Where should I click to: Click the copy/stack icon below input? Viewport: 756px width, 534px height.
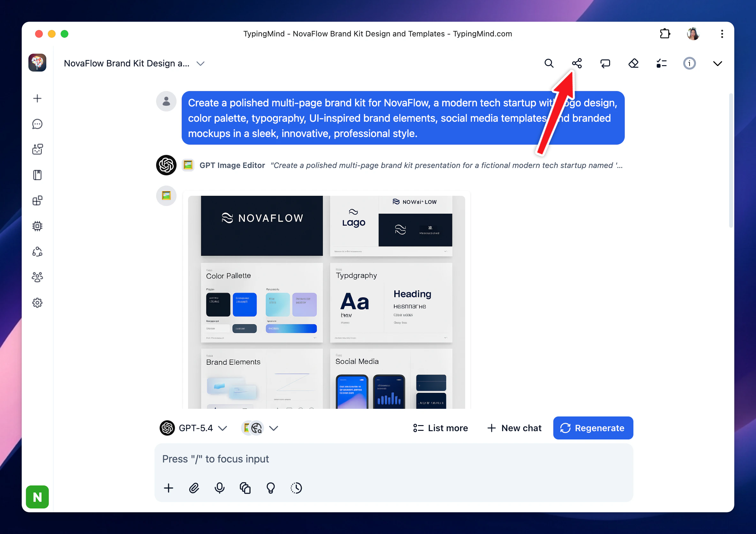click(245, 488)
